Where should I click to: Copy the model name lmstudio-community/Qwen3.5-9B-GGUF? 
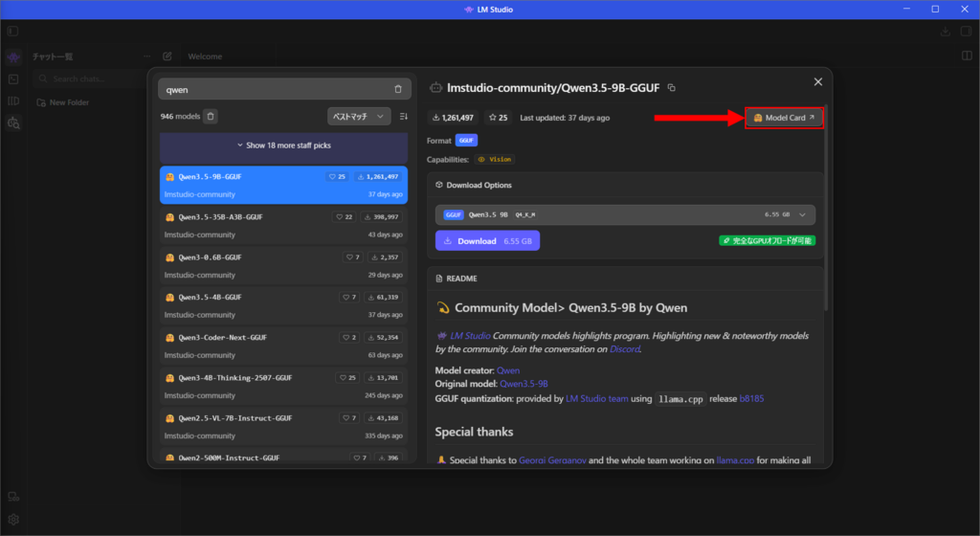(672, 88)
